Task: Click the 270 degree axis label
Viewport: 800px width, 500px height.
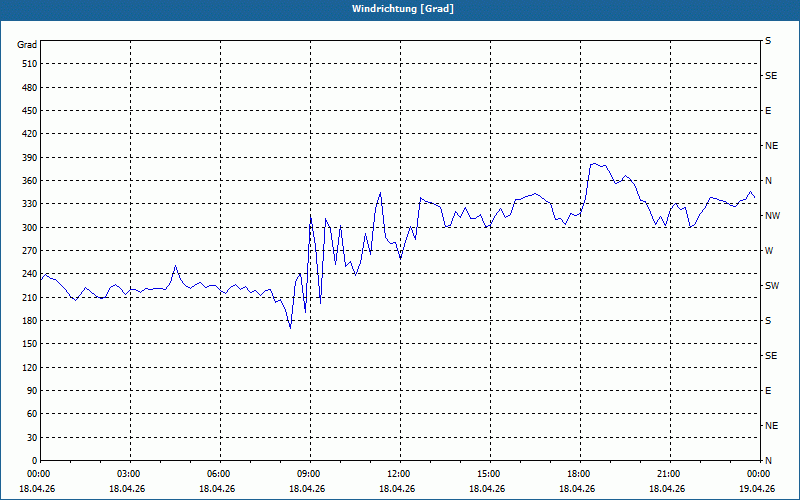Action: point(30,251)
